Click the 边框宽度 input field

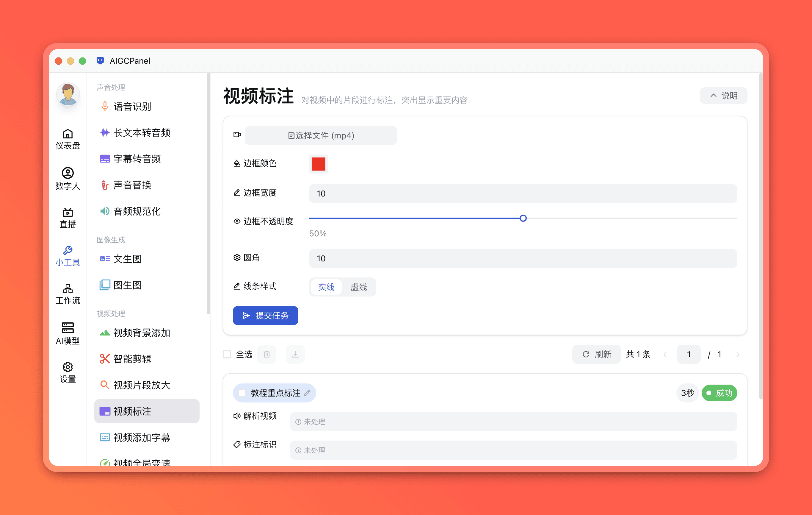[x=523, y=193]
